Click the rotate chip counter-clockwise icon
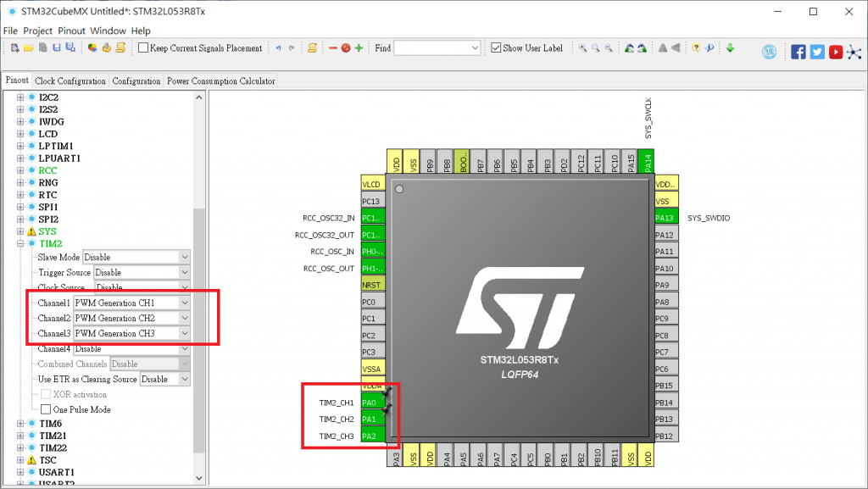Viewport: 868px width, 489px height. coord(642,48)
